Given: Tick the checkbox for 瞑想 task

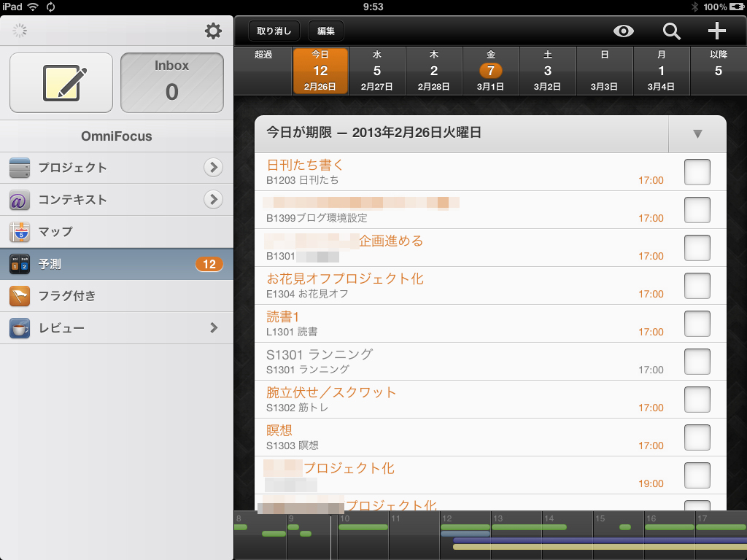Looking at the screenshot, I should [697, 437].
